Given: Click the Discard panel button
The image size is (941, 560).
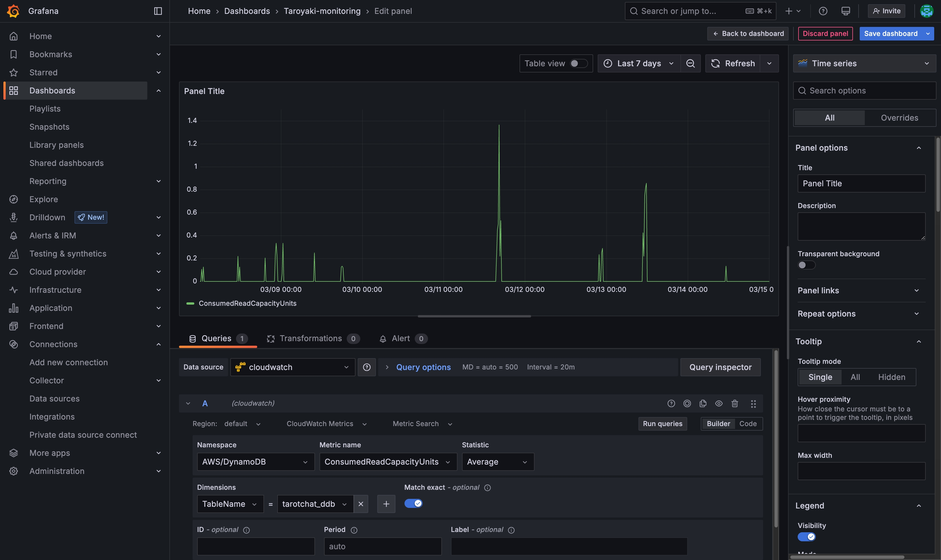Looking at the screenshot, I should 825,34.
